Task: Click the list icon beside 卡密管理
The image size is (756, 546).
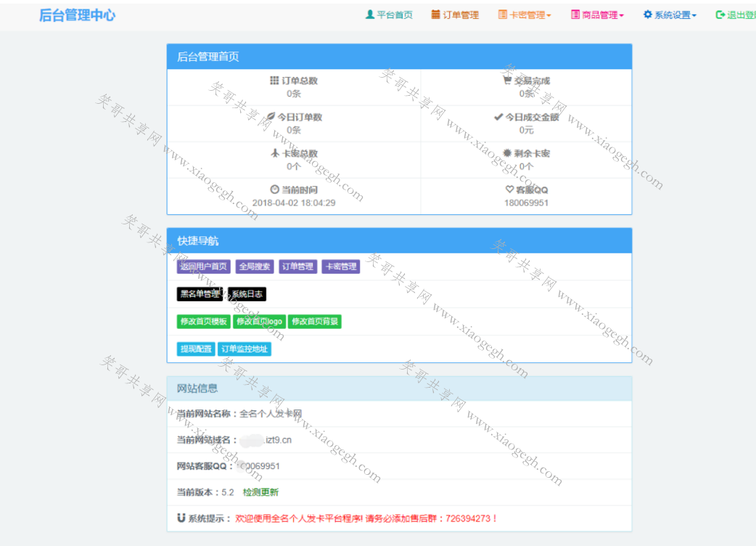Action: click(503, 15)
